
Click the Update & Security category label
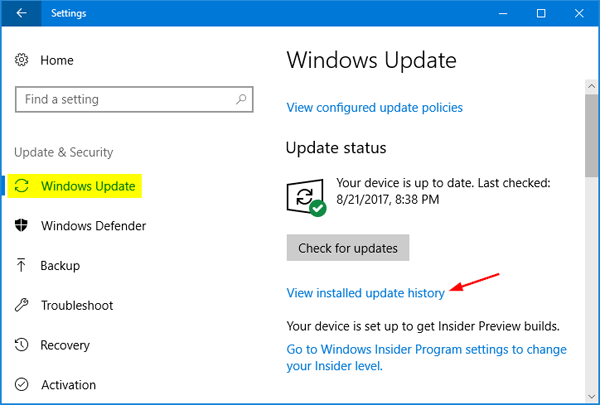(64, 152)
